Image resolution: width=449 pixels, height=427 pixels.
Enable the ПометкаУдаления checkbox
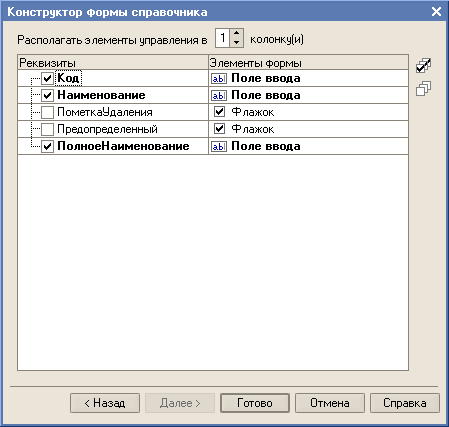tap(47, 112)
